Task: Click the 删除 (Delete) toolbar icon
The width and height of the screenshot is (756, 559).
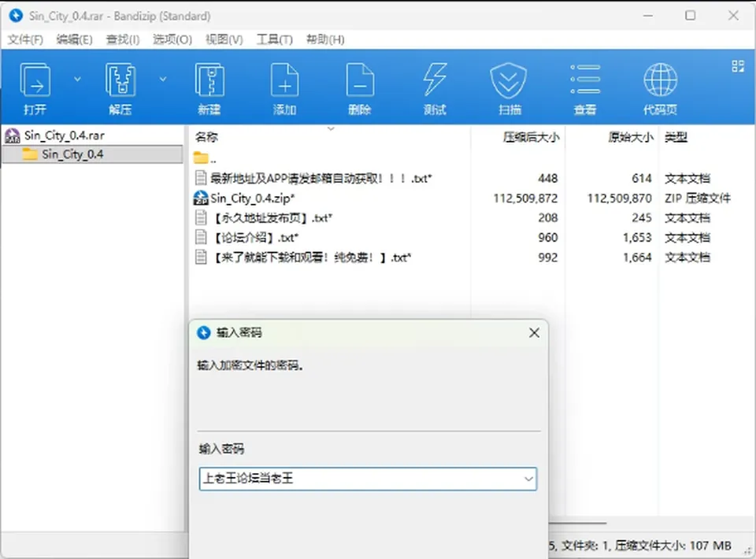Action: point(360,80)
